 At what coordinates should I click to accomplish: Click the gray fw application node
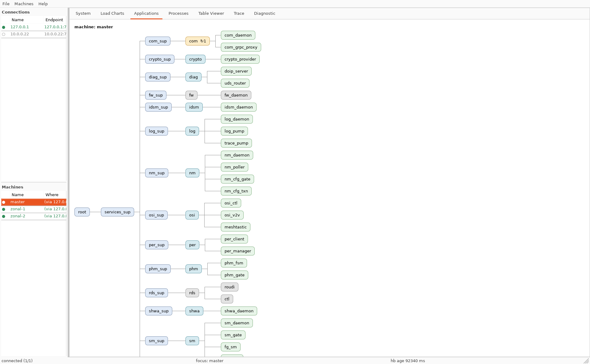click(x=191, y=95)
